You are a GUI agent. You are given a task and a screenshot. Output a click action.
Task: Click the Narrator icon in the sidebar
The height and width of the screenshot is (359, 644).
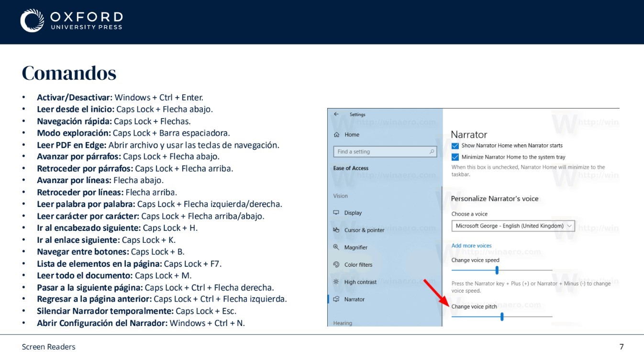[336, 299]
